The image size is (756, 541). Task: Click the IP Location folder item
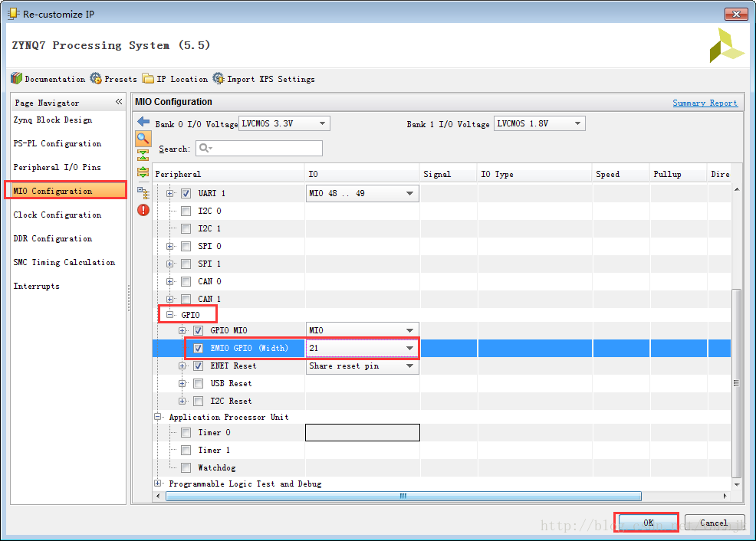tap(176, 78)
